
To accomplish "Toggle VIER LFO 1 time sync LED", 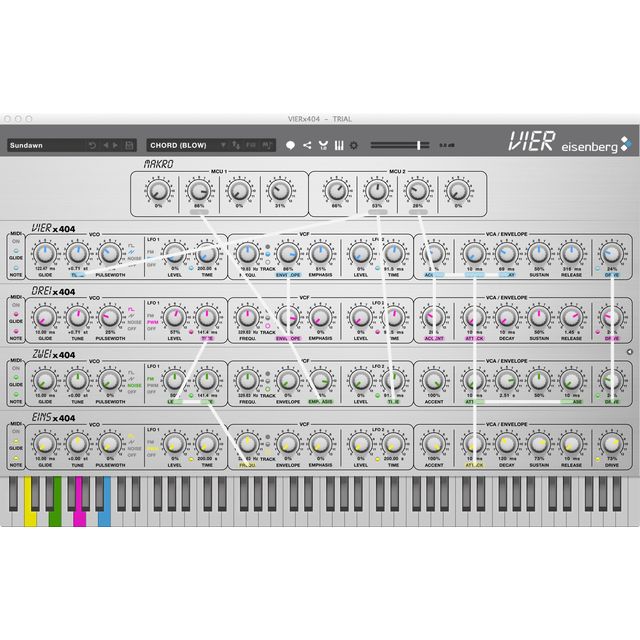I will click(191, 269).
